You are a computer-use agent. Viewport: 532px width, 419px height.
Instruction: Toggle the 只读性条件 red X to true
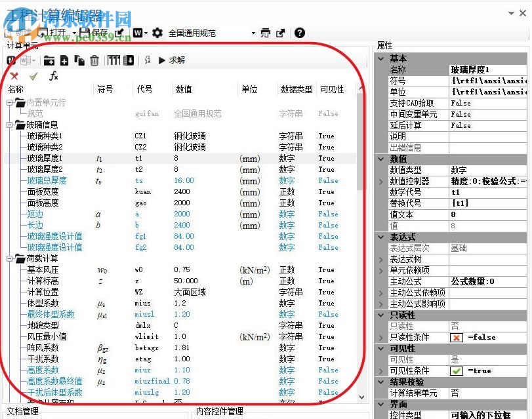point(456,337)
